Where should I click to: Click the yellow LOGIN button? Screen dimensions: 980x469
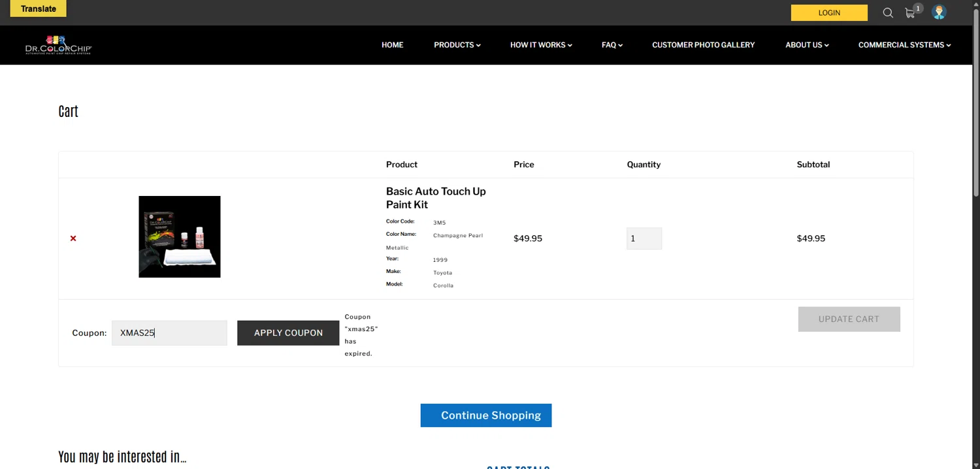[829, 12]
